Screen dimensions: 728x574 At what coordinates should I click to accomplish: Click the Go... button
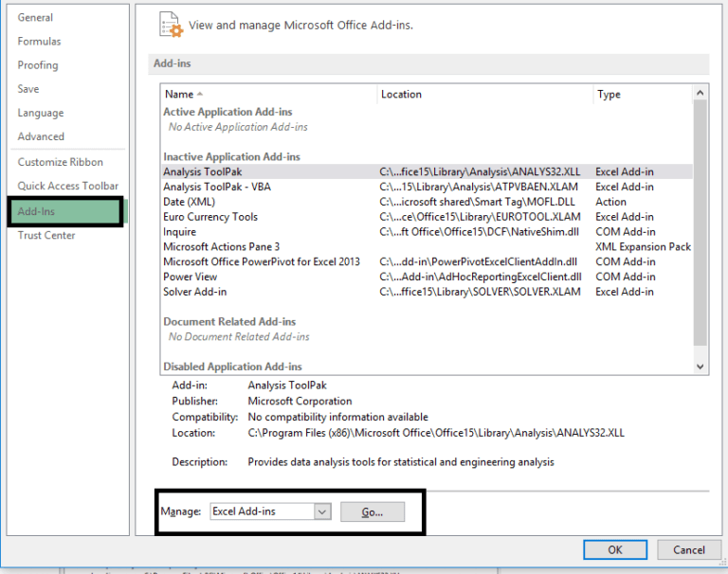tap(373, 511)
